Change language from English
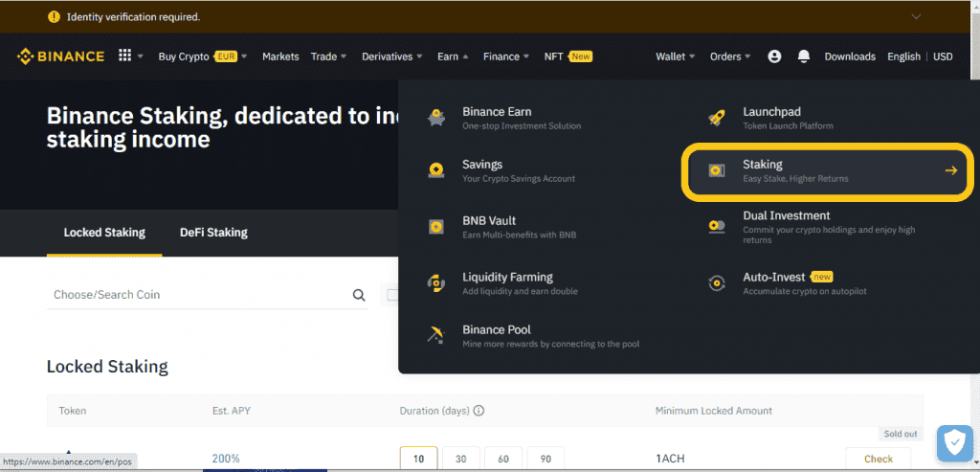This screenshot has width=980, height=472. click(903, 56)
